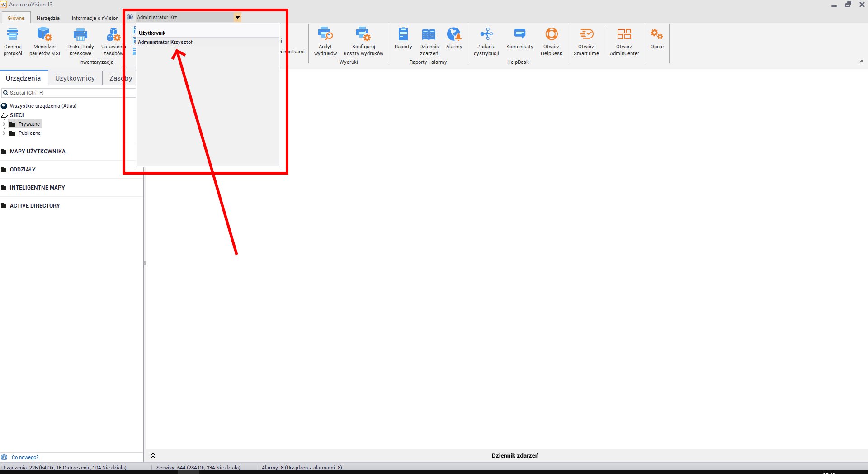The width and height of the screenshot is (868, 474).
Task: Click the Co nowego? link
Action: (x=25, y=457)
